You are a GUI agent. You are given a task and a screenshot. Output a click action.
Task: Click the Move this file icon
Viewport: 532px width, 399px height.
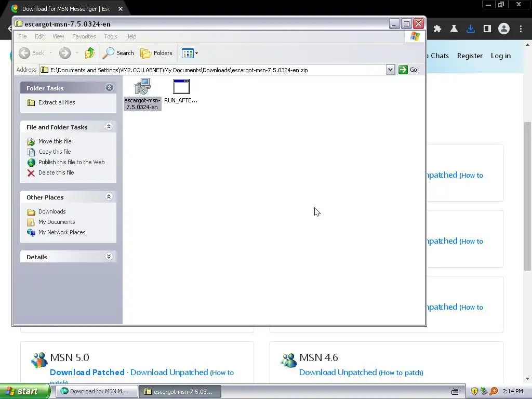(x=31, y=142)
